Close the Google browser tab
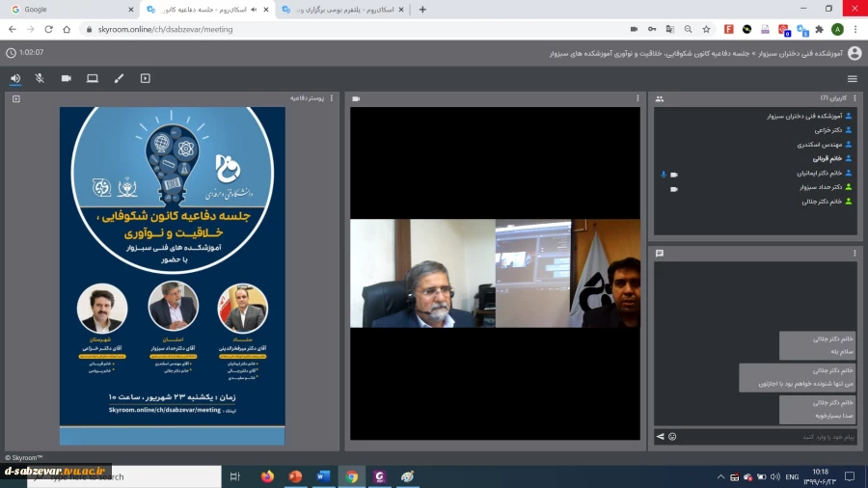The width and height of the screenshot is (868, 488). pyautogui.click(x=130, y=10)
